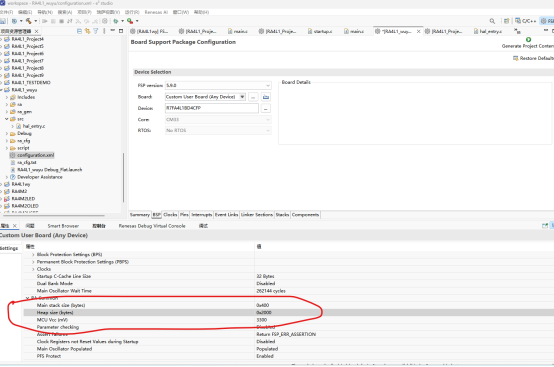Open the external tools dropdown arrow
The width and height of the screenshot is (554, 367).
(x=137, y=21)
